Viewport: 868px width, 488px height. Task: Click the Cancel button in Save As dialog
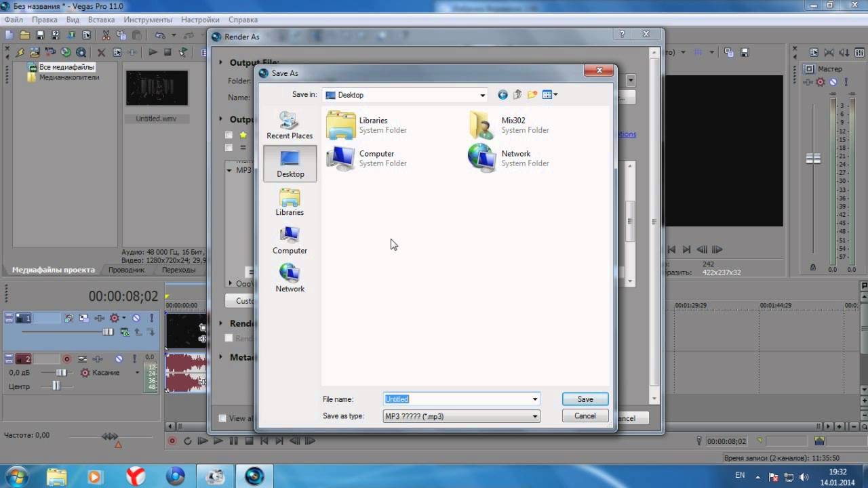point(585,416)
